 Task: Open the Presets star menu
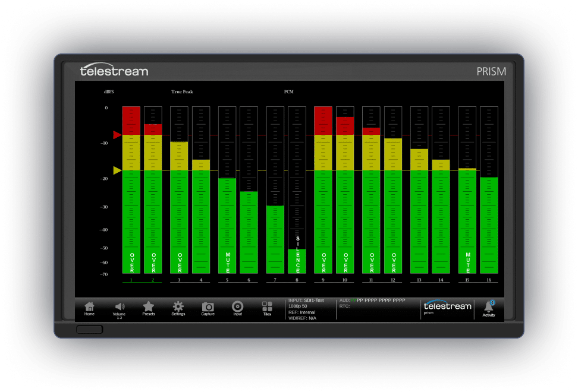click(149, 308)
